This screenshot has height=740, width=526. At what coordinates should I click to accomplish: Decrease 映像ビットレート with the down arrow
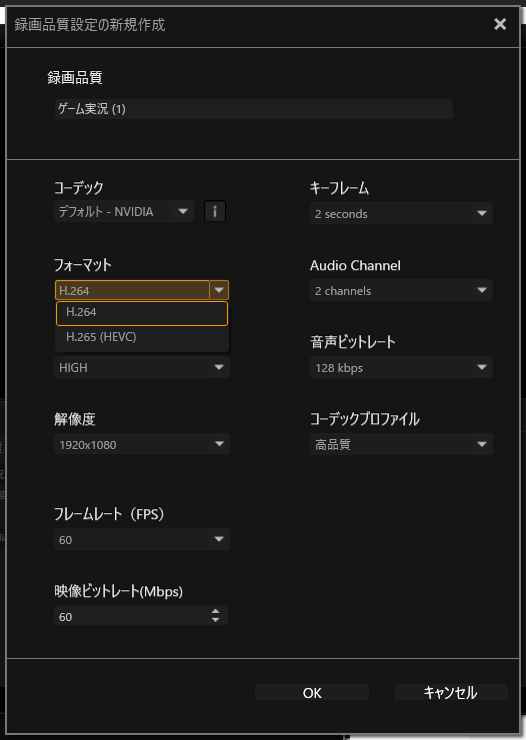216,620
